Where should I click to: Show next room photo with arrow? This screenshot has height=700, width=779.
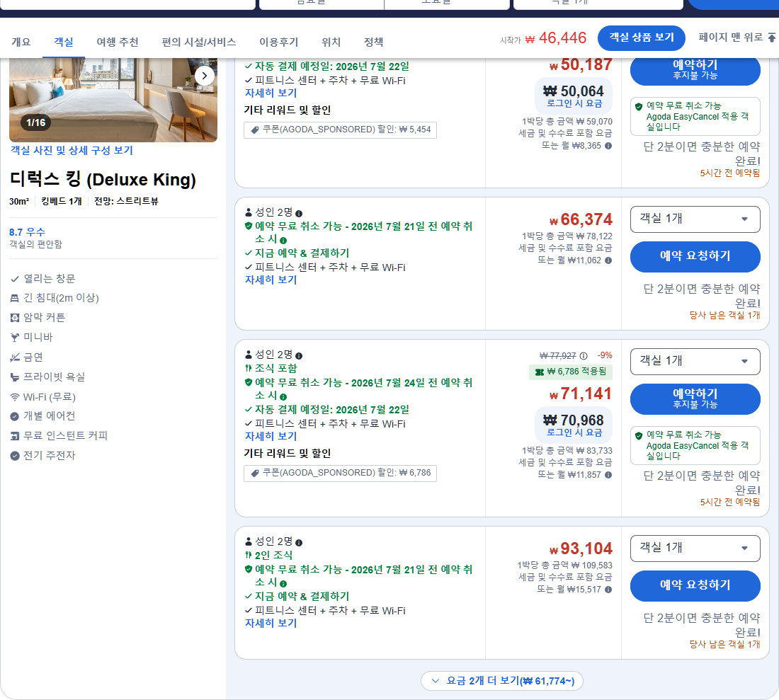(x=204, y=76)
